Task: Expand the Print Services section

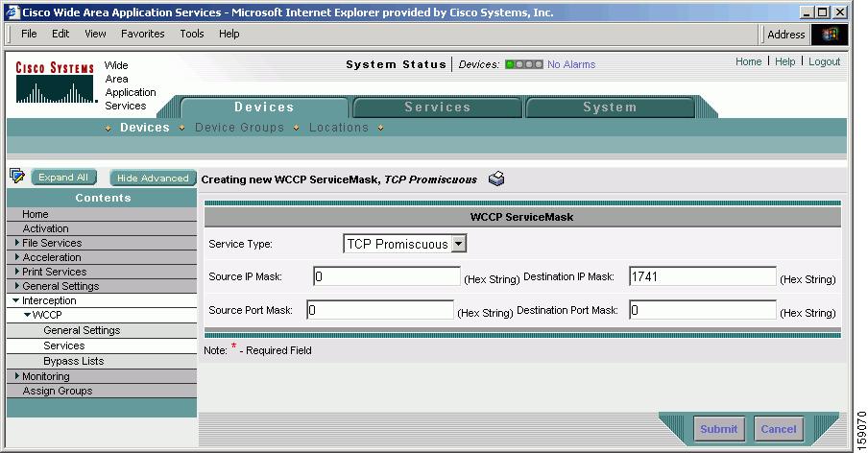Action: [x=17, y=271]
